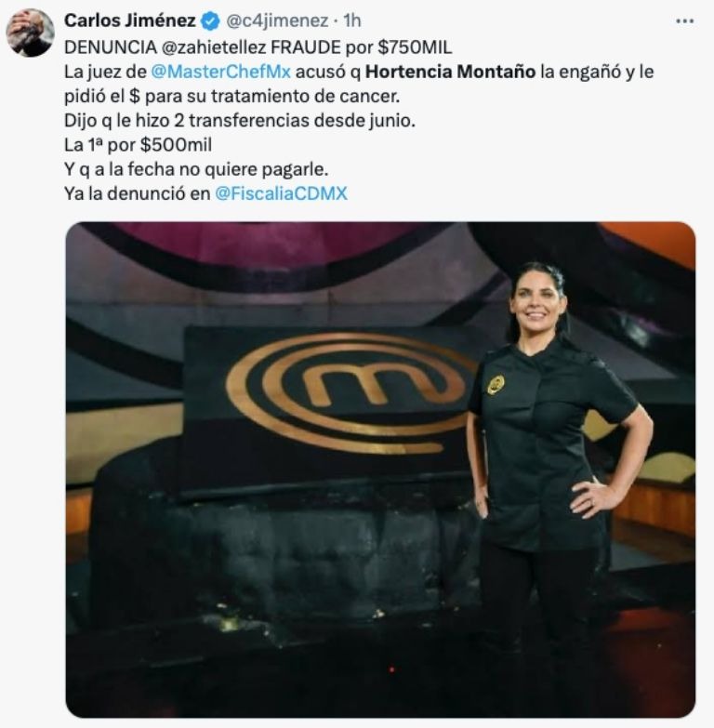Open the @MasterChefMx mention
The height and width of the screenshot is (728, 714).
pyautogui.click(x=221, y=72)
